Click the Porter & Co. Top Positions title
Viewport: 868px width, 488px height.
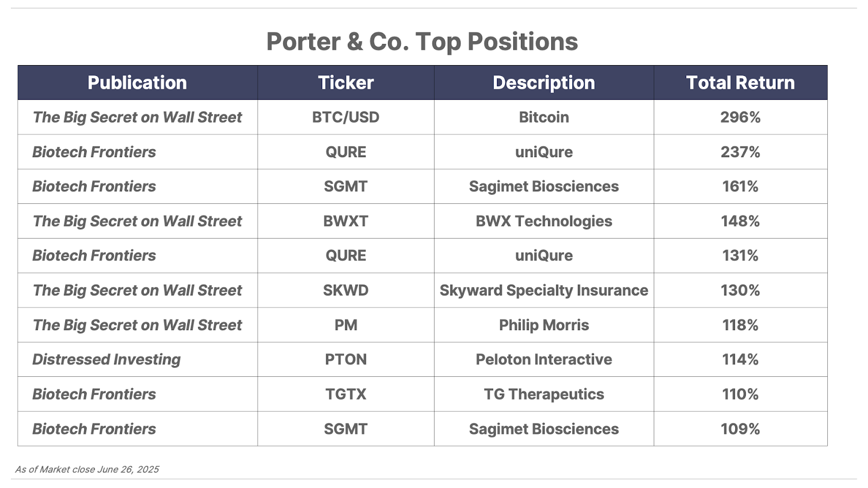tap(422, 42)
